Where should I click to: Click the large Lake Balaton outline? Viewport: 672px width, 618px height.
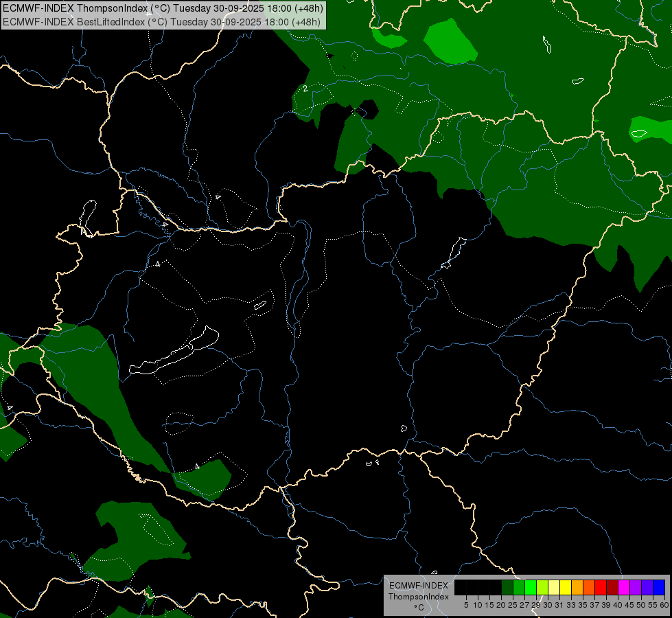pyautogui.click(x=174, y=352)
